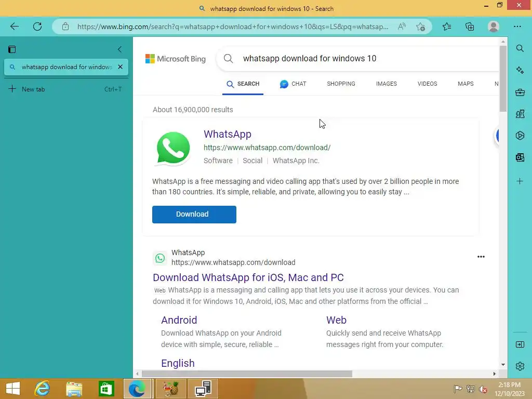Open Read aloud icon in address bar
This screenshot has height=399, width=532.
click(x=402, y=26)
